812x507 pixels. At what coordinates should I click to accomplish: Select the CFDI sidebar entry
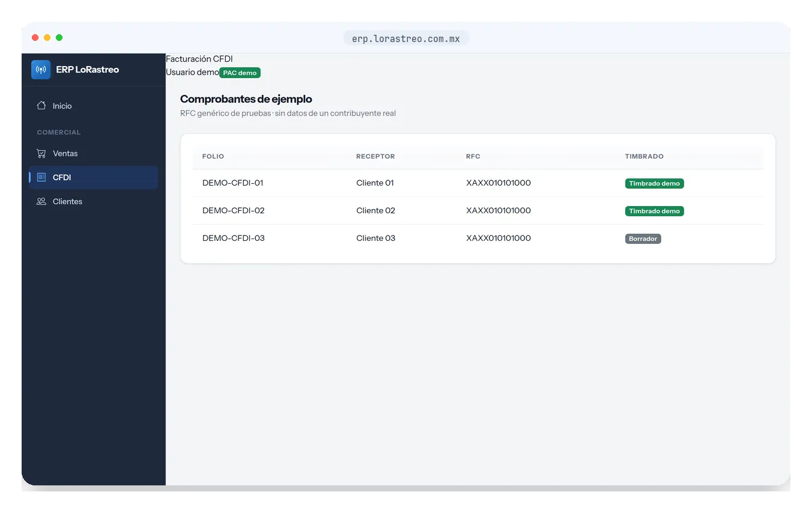(x=93, y=178)
